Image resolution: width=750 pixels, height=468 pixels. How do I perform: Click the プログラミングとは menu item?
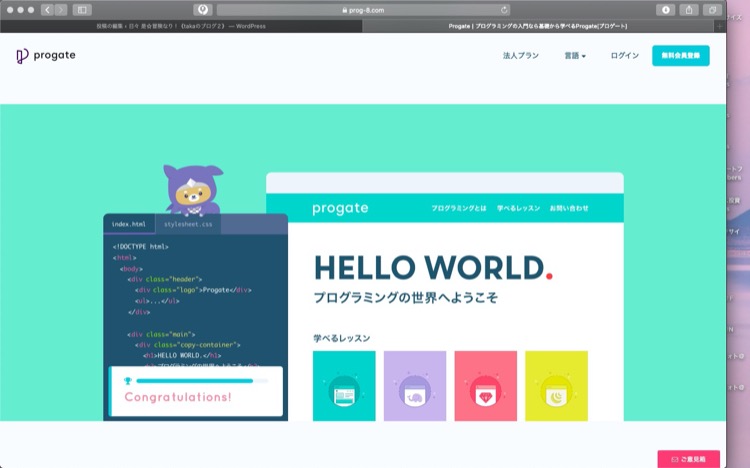[x=459, y=208]
